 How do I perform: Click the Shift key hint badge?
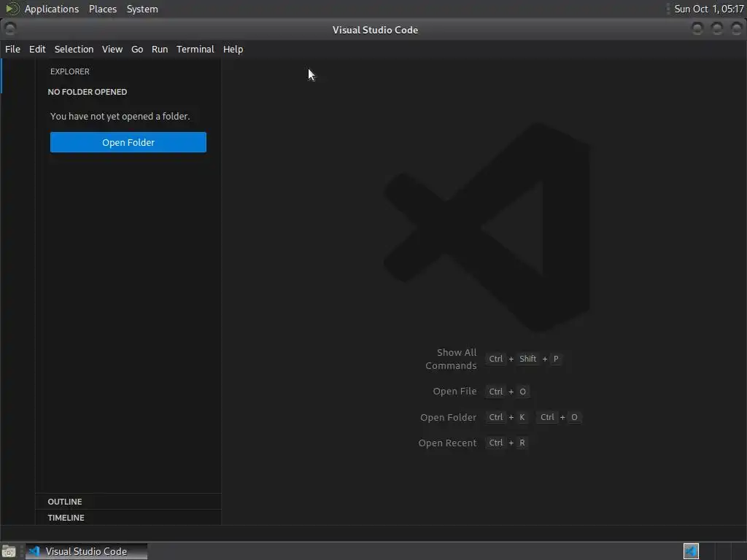[x=528, y=359]
